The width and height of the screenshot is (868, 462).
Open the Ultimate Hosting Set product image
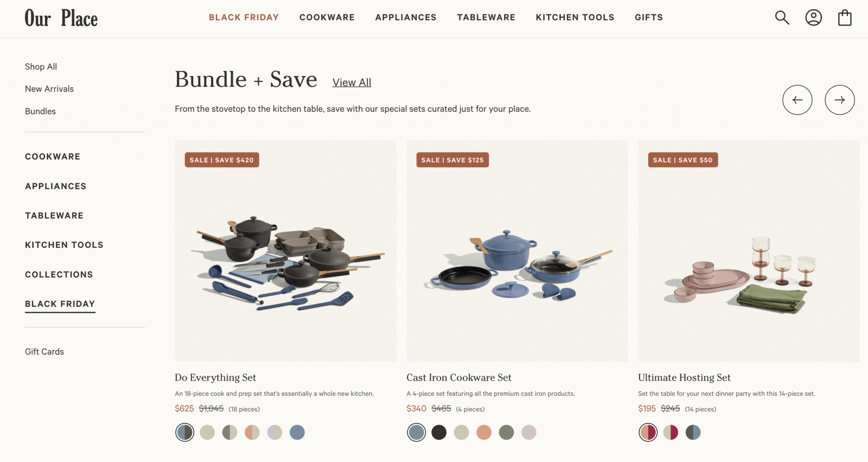749,251
